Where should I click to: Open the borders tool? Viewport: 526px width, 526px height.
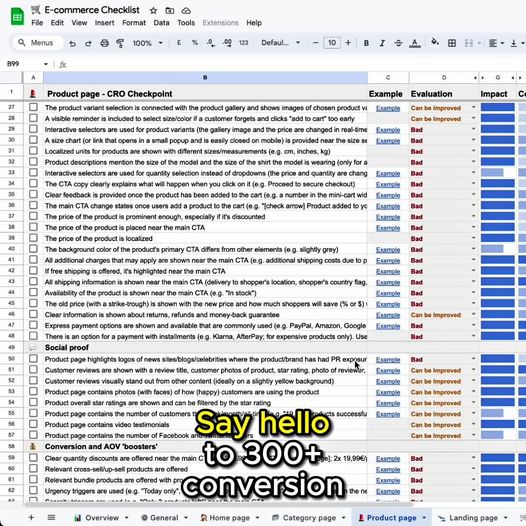[452, 43]
